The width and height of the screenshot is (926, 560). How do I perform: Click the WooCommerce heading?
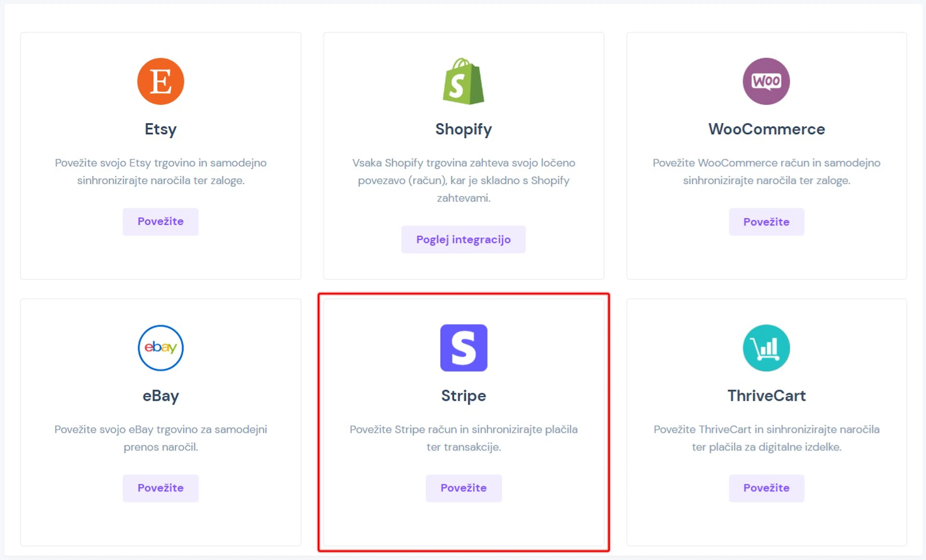pyautogui.click(x=766, y=129)
